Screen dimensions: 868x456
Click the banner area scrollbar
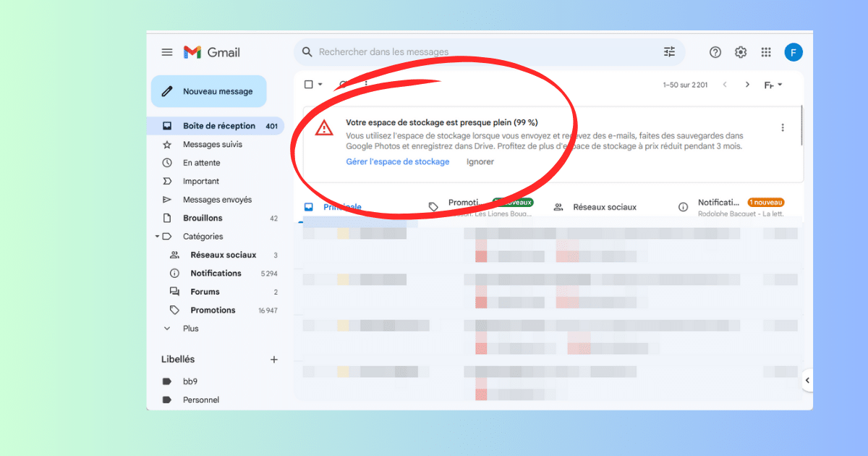pyautogui.click(x=801, y=126)
